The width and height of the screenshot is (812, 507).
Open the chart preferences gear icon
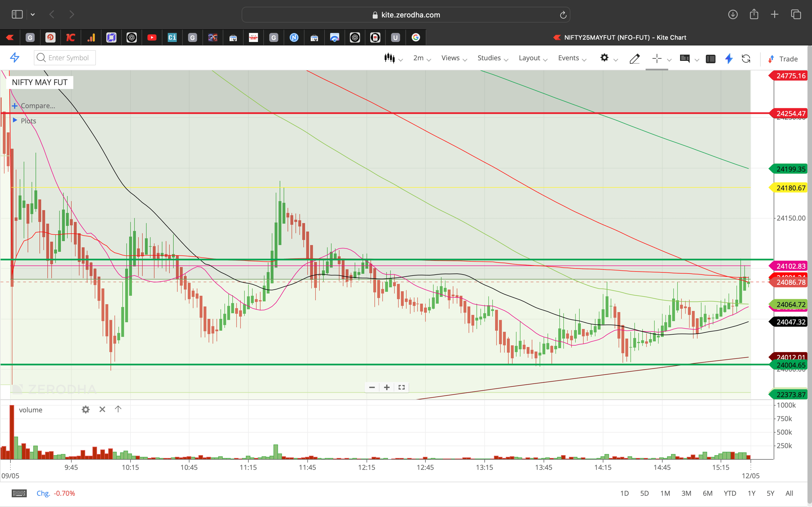605,58
